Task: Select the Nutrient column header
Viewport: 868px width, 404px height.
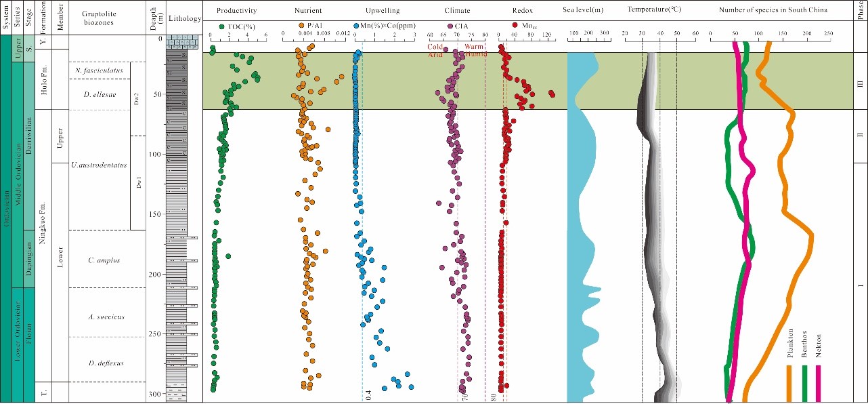Action: pos(308,11)
